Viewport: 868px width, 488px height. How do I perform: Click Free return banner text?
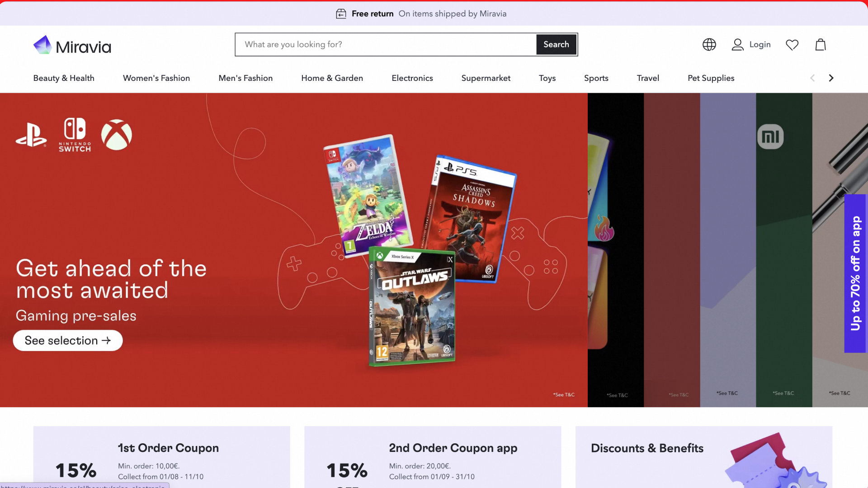pos(373,14)
